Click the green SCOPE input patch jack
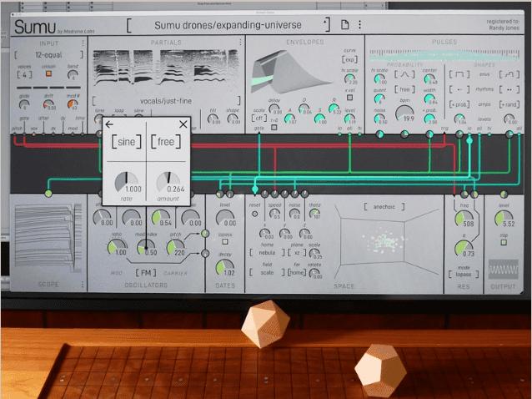The width and height of the screenshot is (532, 399). pyautogui.click(x=48, y=194)
